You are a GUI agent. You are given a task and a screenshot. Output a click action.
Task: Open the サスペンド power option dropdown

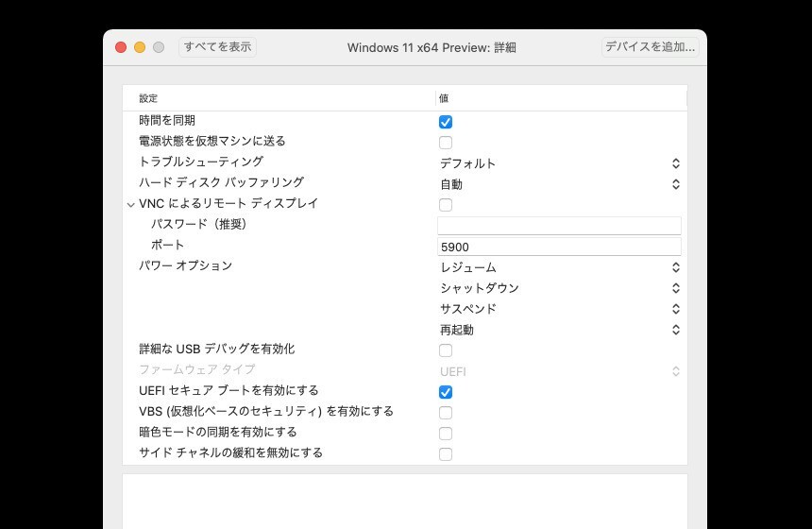(x=559, y=309)
